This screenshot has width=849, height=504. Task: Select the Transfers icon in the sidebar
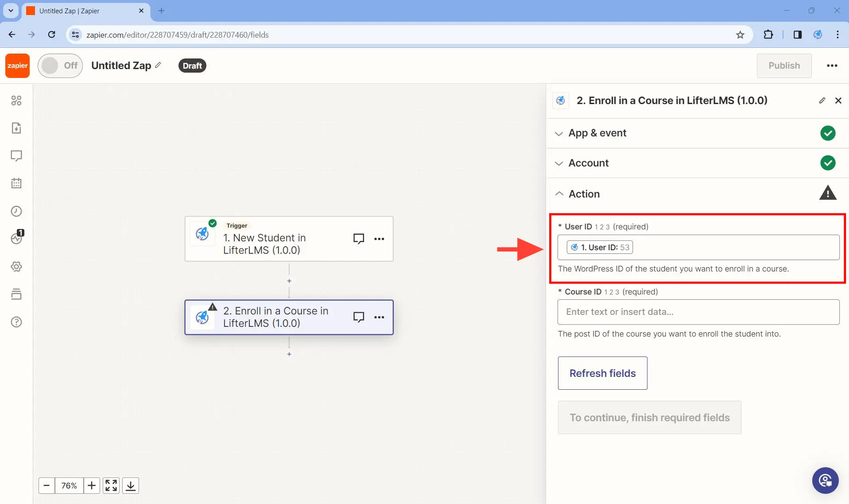17,128
